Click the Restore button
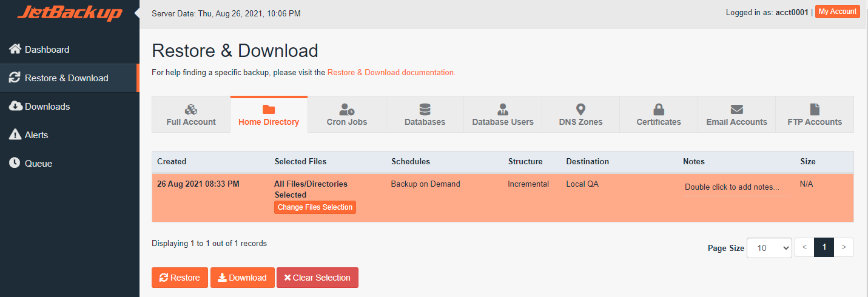868x297 pixels. click(180, 278)
